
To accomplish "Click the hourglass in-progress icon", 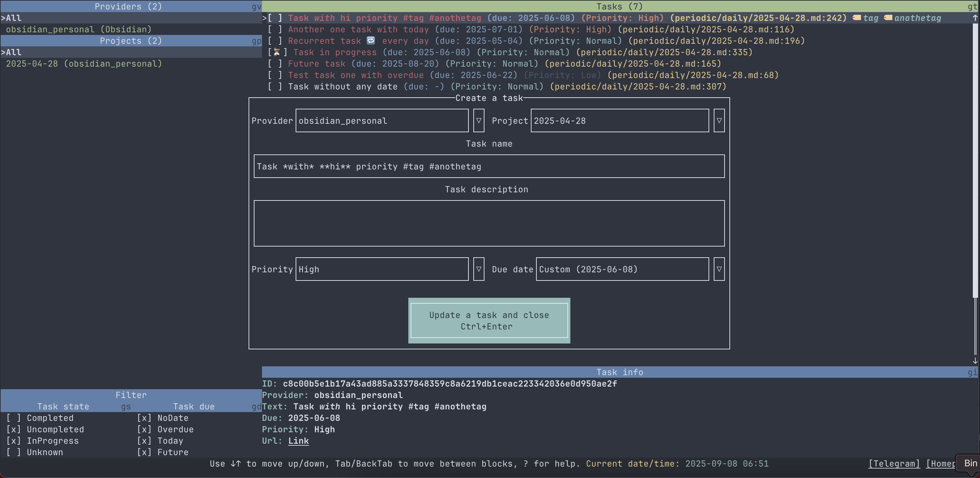I will (x=277, y=52).
